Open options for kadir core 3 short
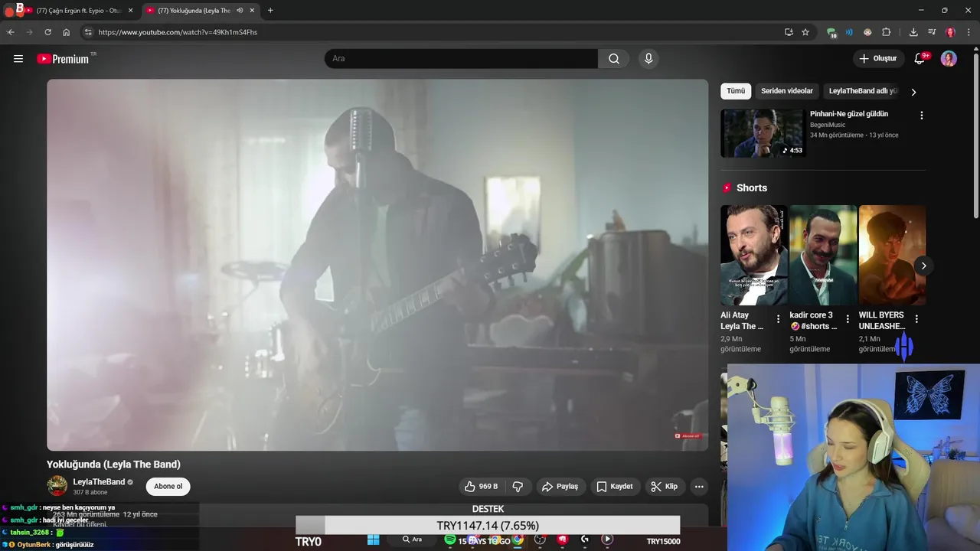The width and height of the screenshot is (980, 551). coord(847,319)
